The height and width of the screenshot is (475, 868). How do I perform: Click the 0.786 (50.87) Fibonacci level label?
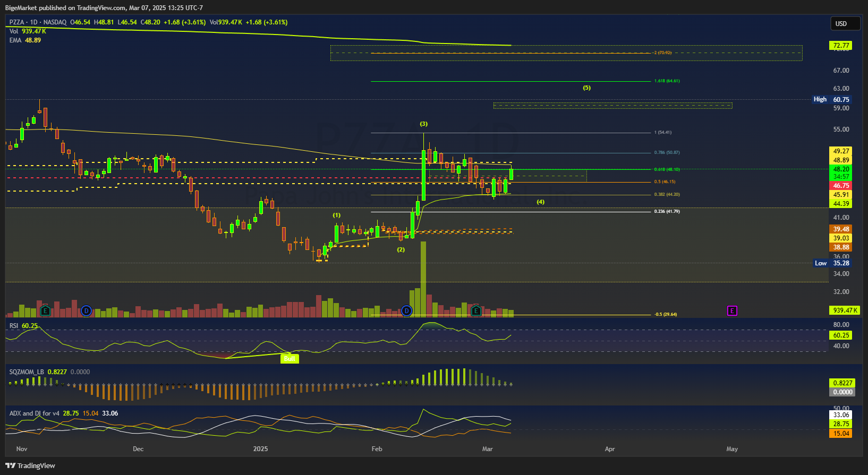coord(667,153)
